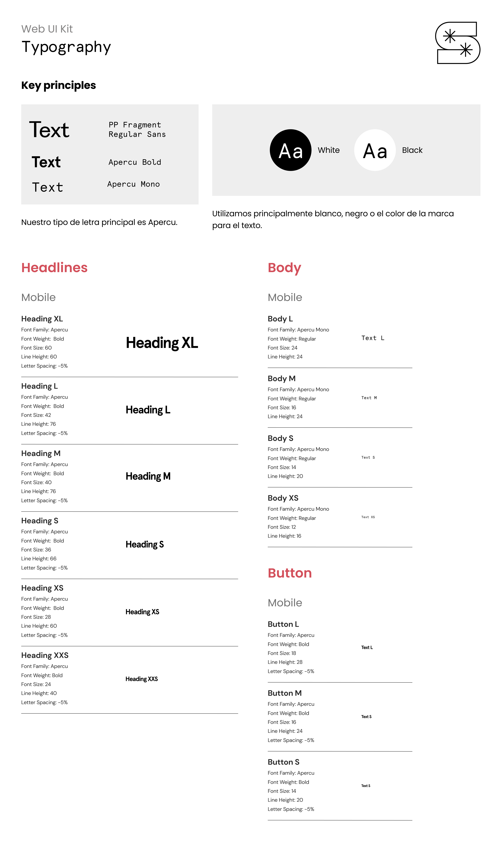Viewport: 503px width, 868px height.
Task: Click the Heading M preview sample
Action: [148, 476]
